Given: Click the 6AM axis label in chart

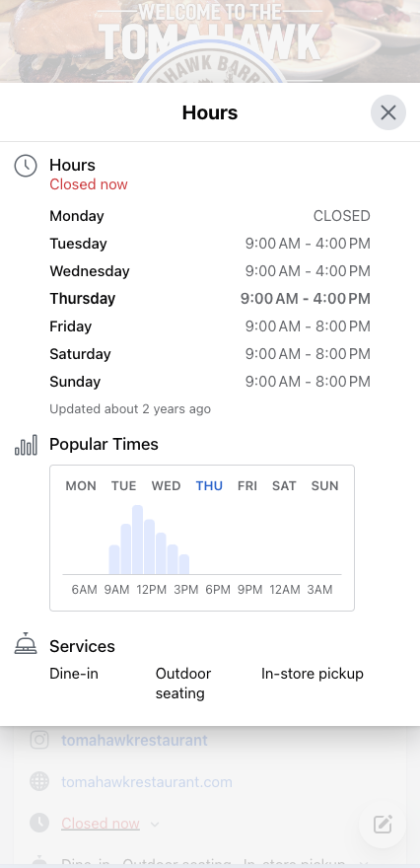Looking at the screenshot, I should pyautogui.click(x=84, y=590).
